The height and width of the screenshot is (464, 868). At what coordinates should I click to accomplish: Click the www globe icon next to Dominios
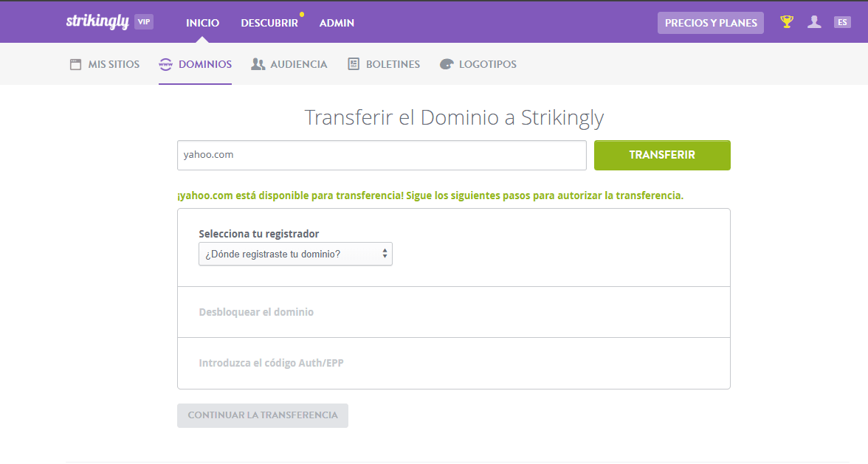point(166,63)
